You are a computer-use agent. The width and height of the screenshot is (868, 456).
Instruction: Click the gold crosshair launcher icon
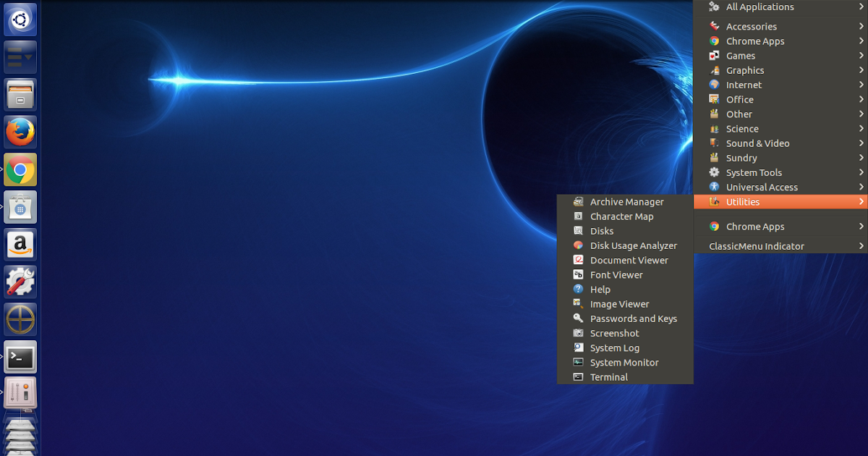[20, 320]
